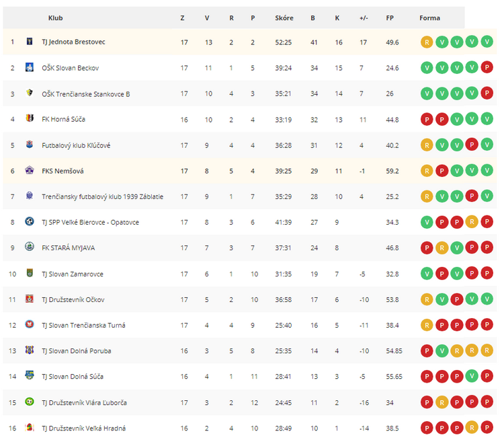
Task: Click FK Horná Súča club crest
Action: coord(30,118)
